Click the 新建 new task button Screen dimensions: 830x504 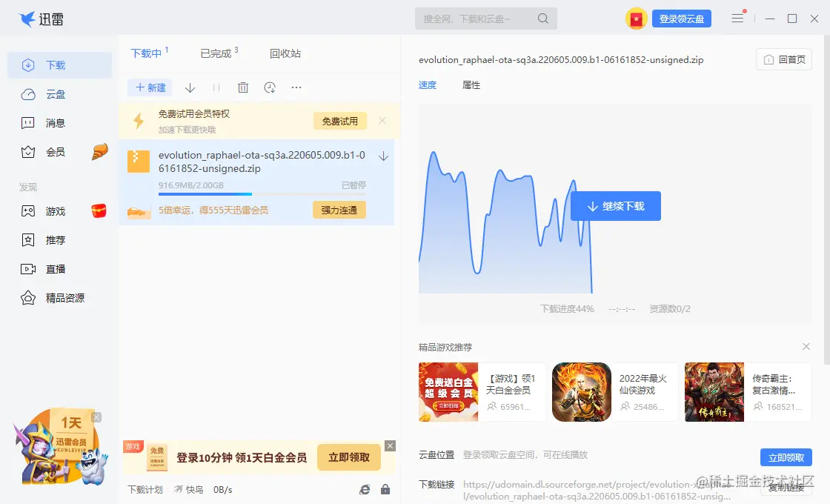150,88
